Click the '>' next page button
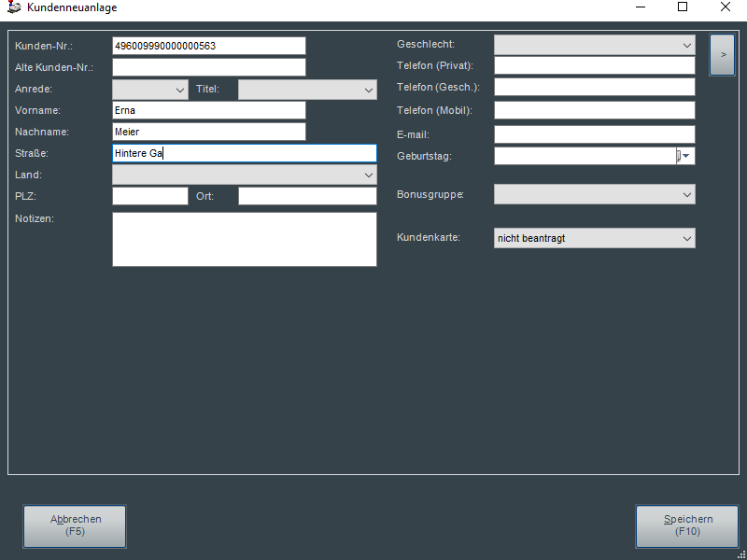Image resolution: width=747 pixels, height=560 pixels. 722,55
